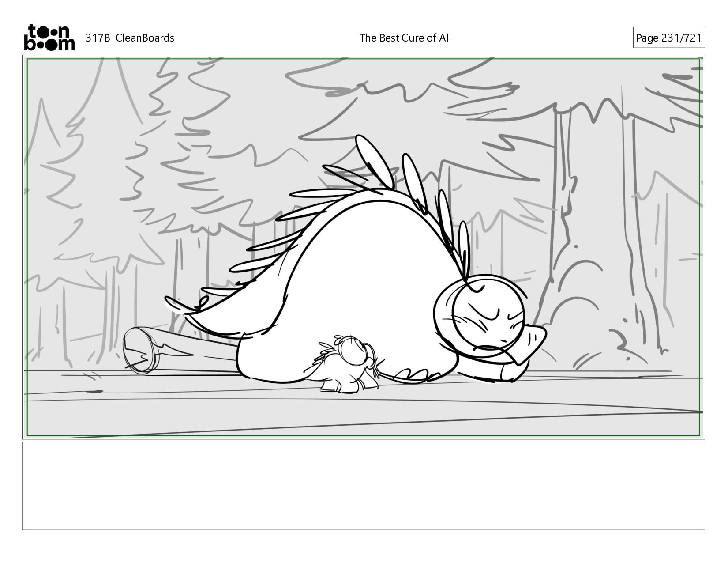The width and height of the screenshot is (728, 563).
Task: Select the '317B CleanBoards' header text
Action: [x=130, y=38]
